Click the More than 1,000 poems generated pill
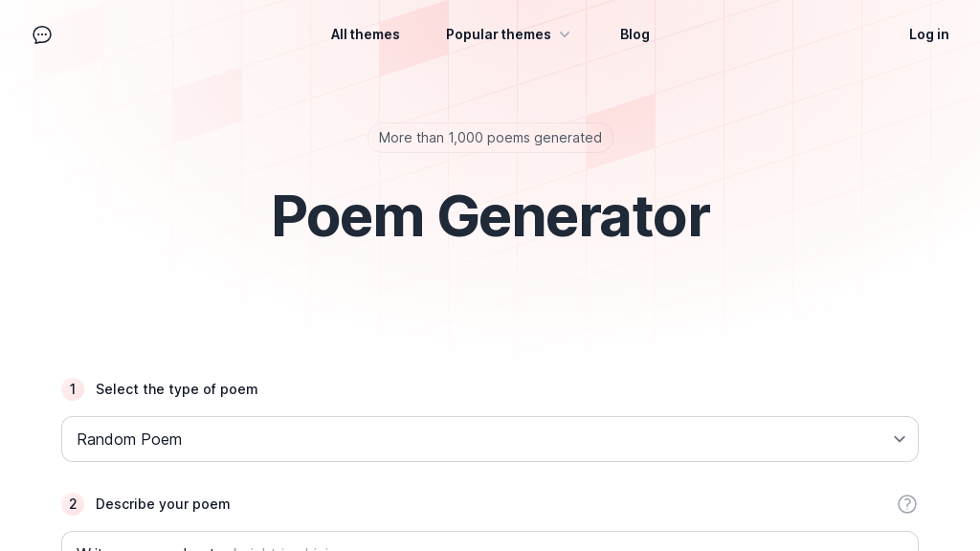Image resolution: width=980 pixels, height=551 pixels. [x=490, y=138]
